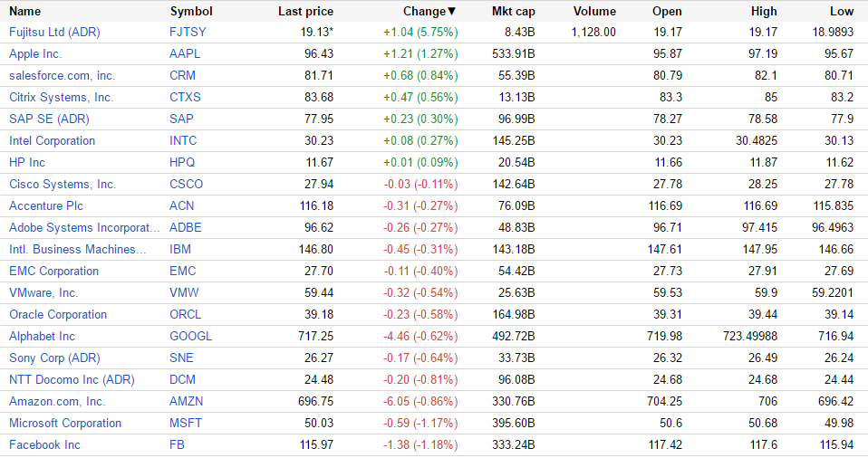The height and width of the screenshot is (458, 868).
Task: Click the IBM ticker symbol
Action: tap(180, 249)
